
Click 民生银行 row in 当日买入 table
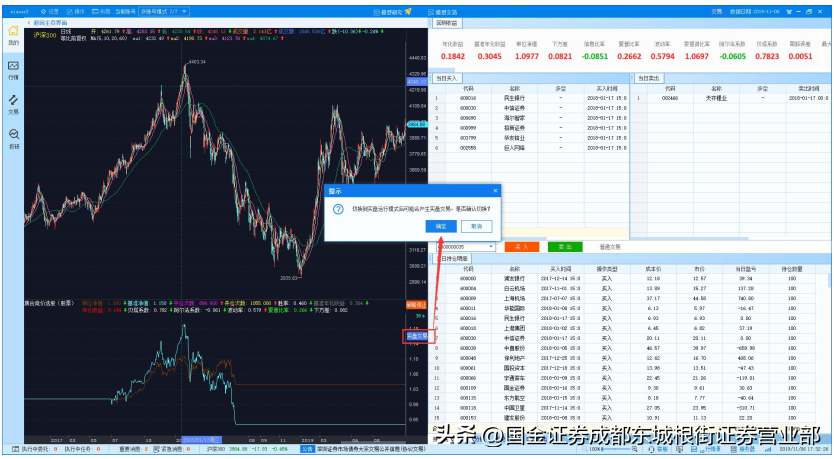pos(530,98)
